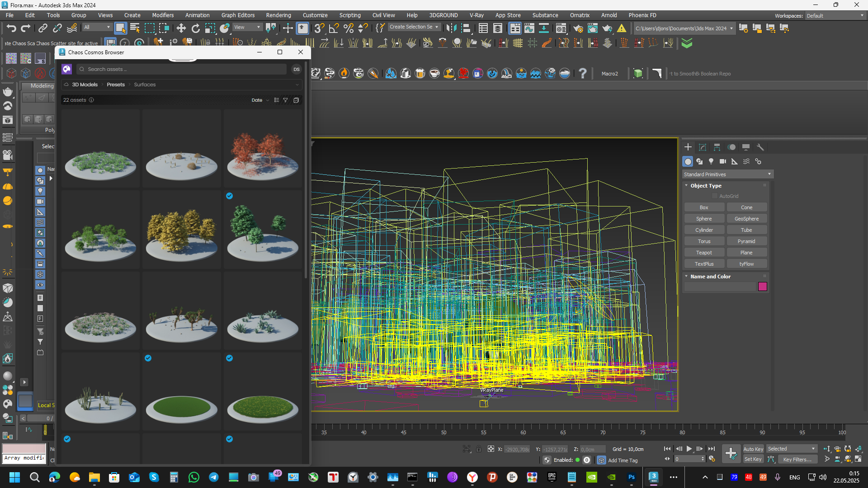The height and width of the screenshot is (488, 868).
Task: Select the Move transform tool
Action: 181,28
